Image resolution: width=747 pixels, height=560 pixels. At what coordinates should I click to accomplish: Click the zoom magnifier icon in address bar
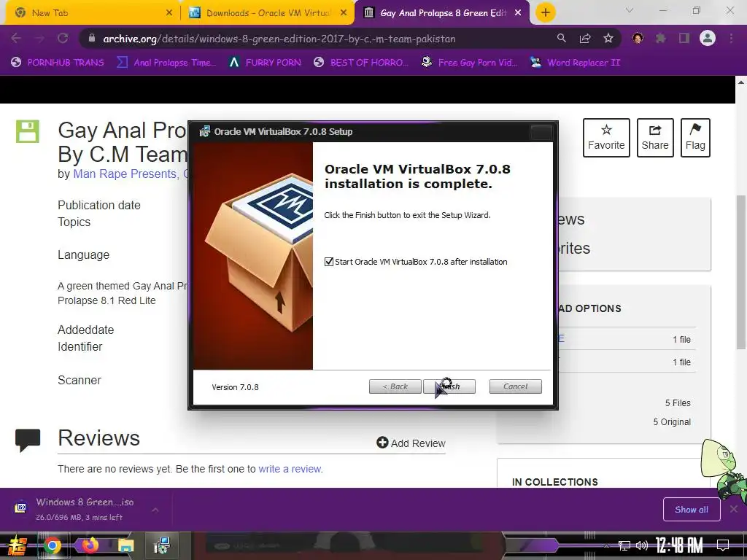coord(562,39)
